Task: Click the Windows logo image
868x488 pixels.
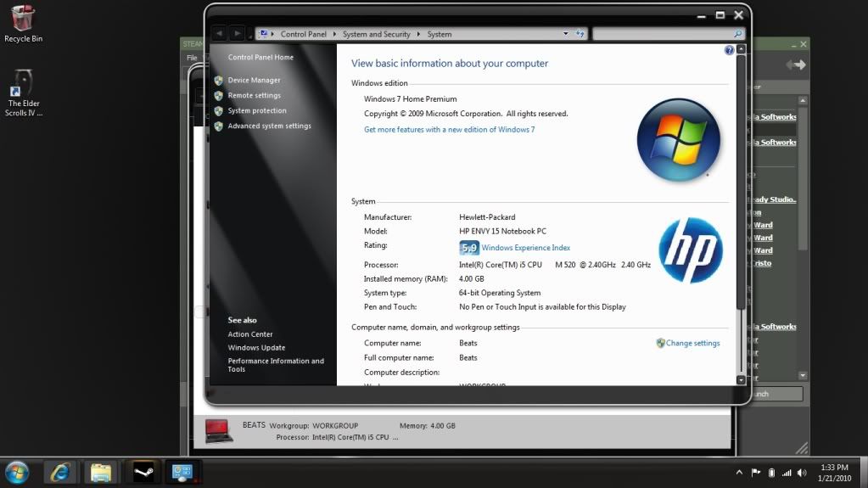Action: pos(678,139)
